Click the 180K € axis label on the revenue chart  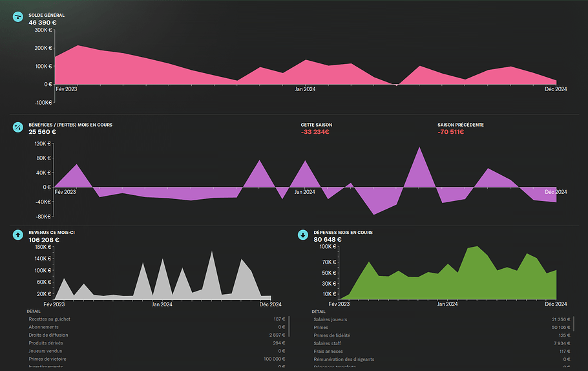click(43, 247)
